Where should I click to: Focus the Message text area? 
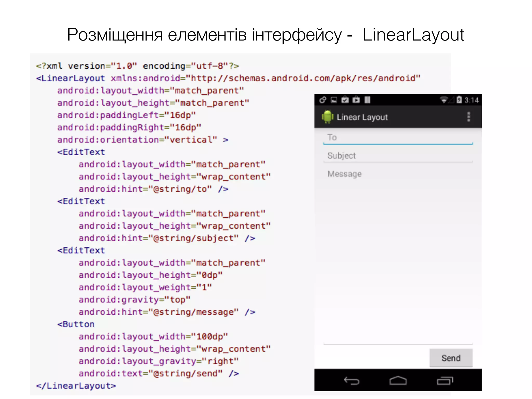(x=398, y=256)
